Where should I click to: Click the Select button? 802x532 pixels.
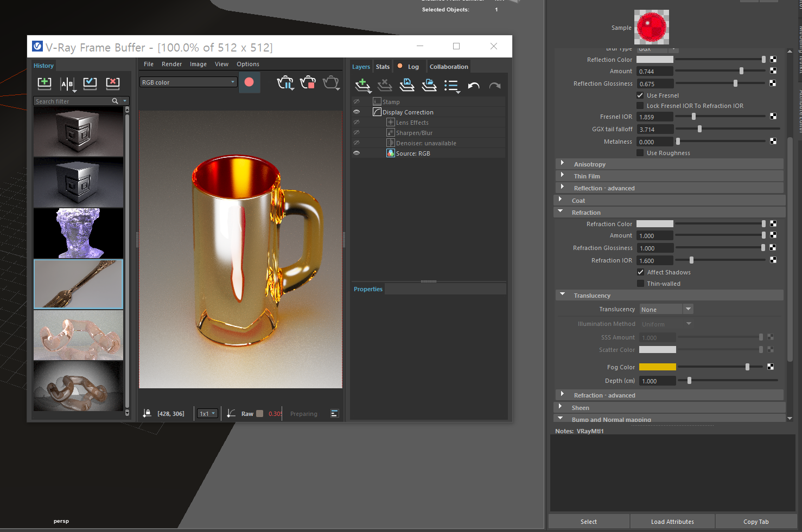tap(589, 522)
